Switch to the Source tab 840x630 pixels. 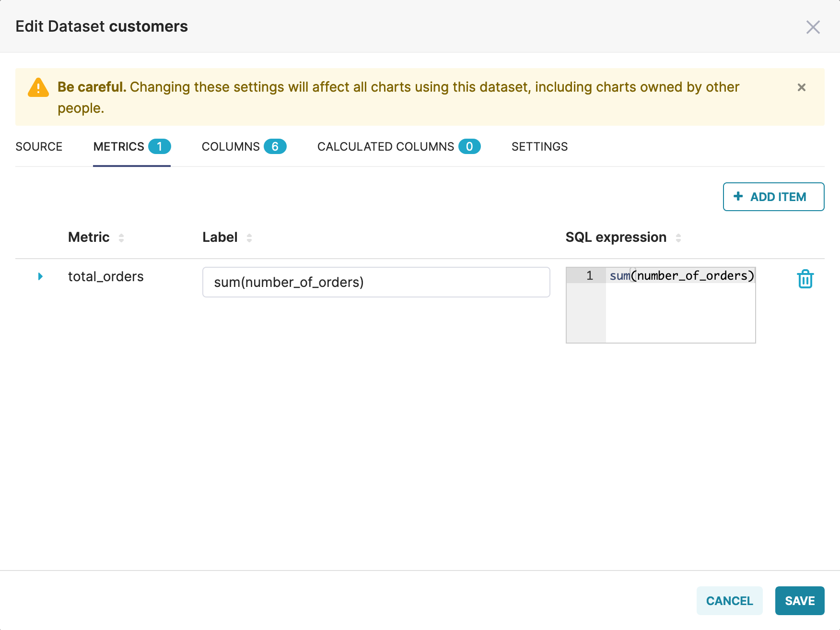pos(39,147)
